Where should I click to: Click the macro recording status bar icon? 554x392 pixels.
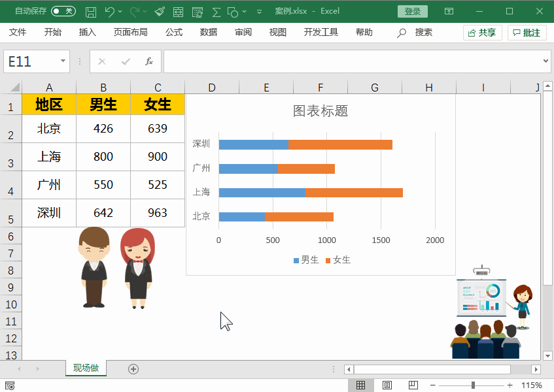coord(10,385)
